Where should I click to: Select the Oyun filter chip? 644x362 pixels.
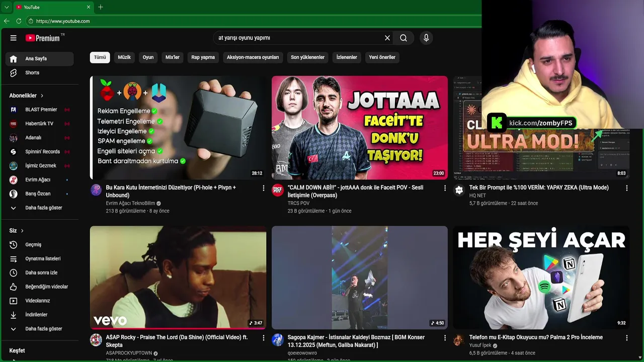148,57
